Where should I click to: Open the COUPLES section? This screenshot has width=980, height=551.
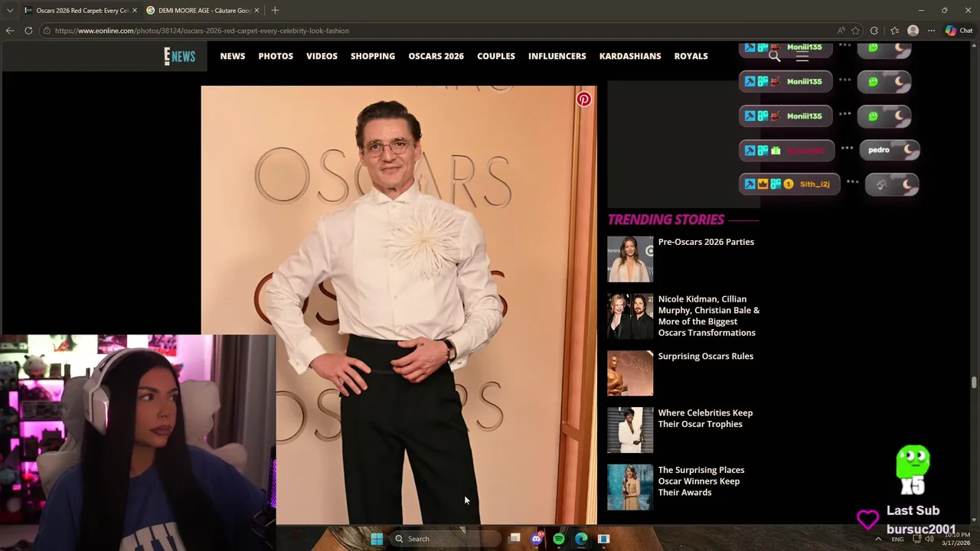coord(496,56)
